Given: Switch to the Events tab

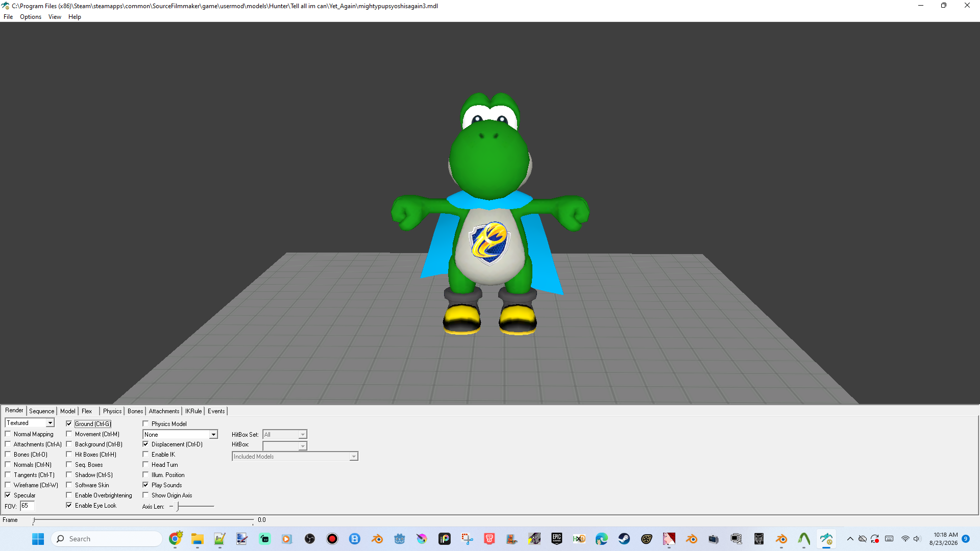Looking at the screenshot, I should pos(216,411).
